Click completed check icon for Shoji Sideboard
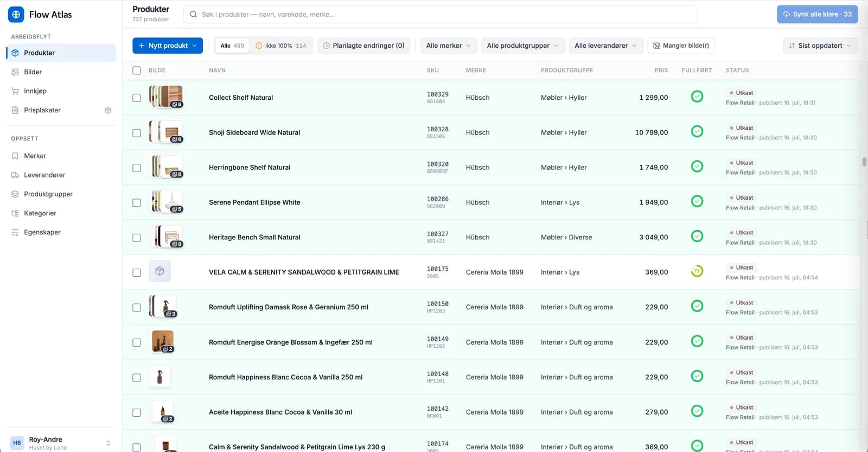This screenshot has width=868, height=452. pyautogui.click(x=697, y=131)
